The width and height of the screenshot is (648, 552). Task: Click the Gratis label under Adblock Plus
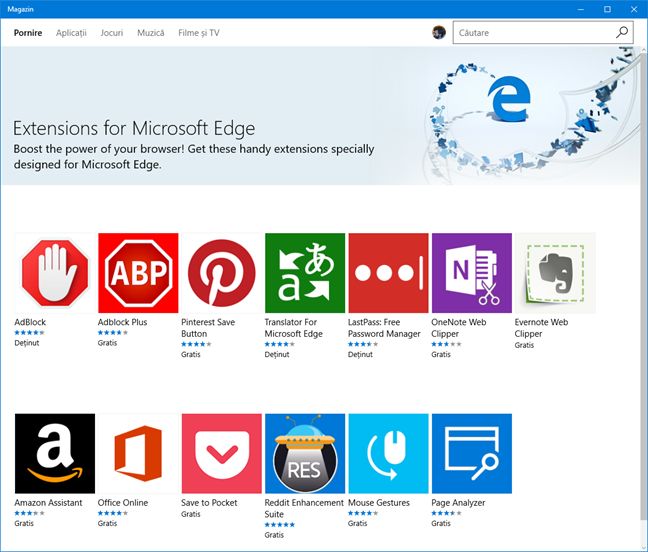107,343
